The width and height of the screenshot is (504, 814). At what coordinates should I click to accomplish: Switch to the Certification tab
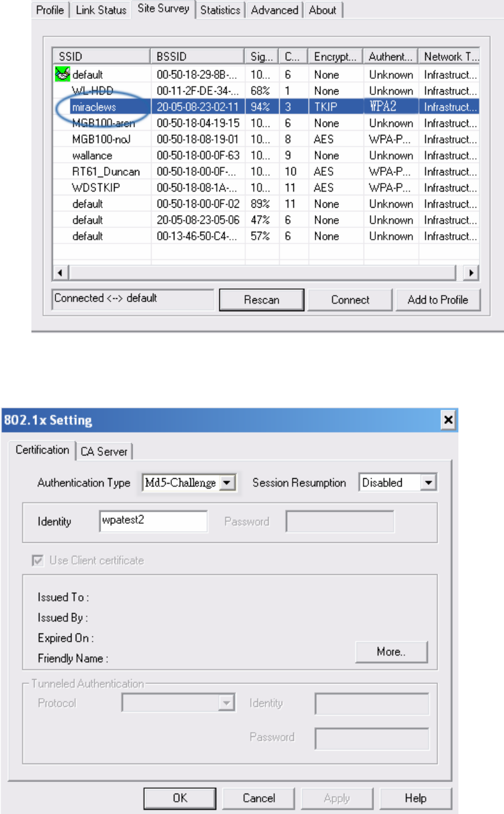coord(43,450)
